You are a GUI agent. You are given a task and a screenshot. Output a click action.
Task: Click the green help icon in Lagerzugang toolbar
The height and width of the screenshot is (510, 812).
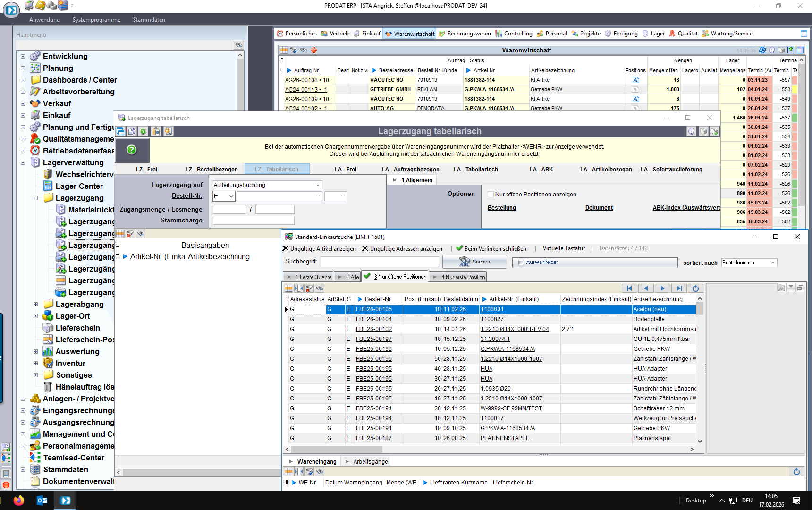click(x=143, y=132)
